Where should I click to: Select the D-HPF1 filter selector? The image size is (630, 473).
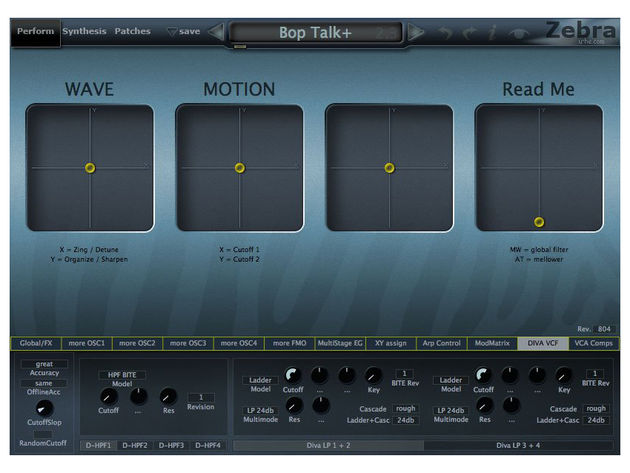pos(98,445)
